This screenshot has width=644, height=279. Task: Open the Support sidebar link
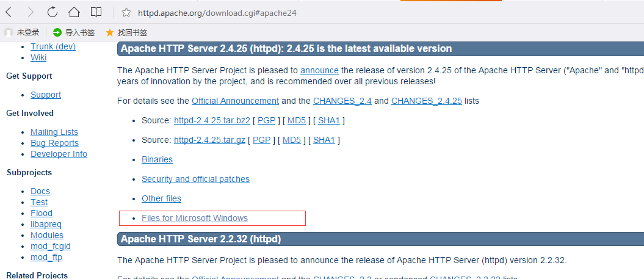tap(46, 95)
